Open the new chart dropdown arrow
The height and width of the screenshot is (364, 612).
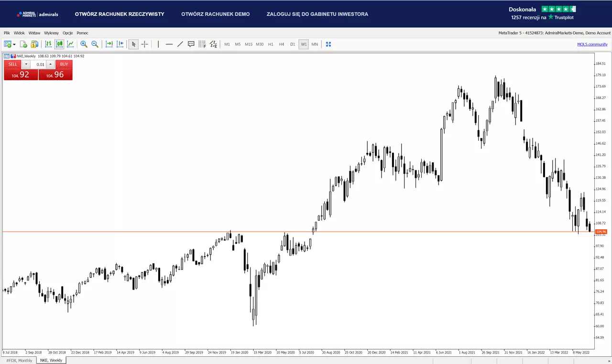click(14, 44)
